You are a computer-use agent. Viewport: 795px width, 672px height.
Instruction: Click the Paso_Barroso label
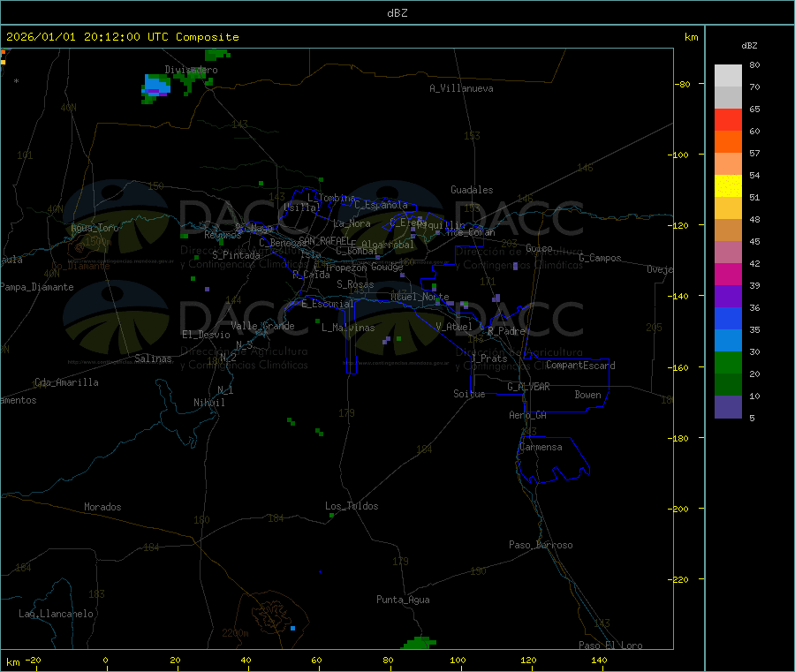pyautogui.click(x=541, y=545)
